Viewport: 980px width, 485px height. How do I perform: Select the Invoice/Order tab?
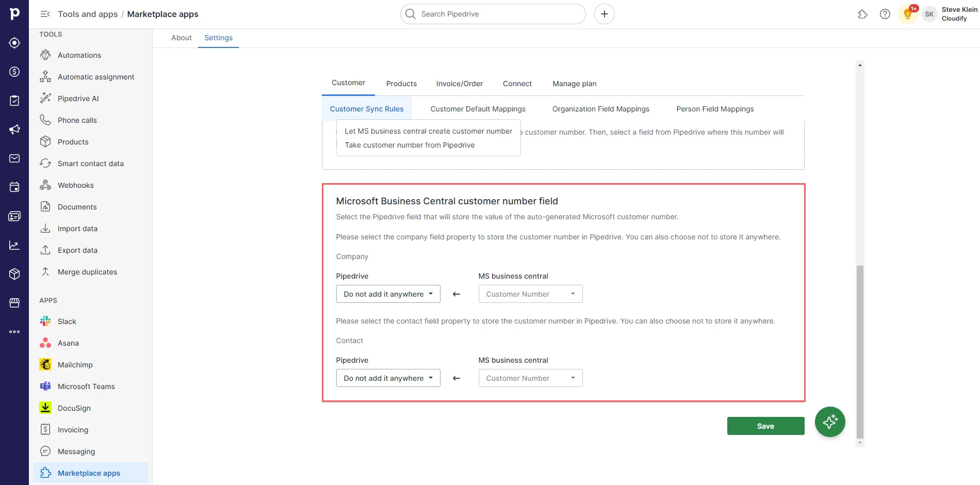(460, 84)
